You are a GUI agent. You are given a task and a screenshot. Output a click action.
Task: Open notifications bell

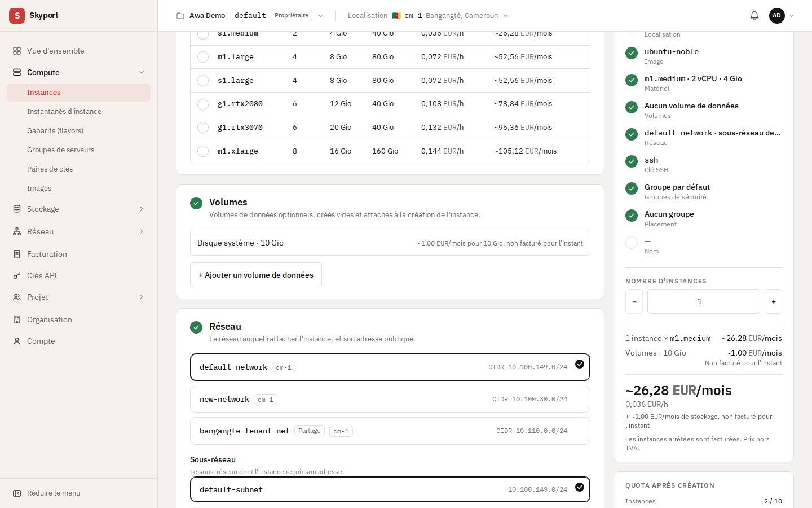[754, 16]
